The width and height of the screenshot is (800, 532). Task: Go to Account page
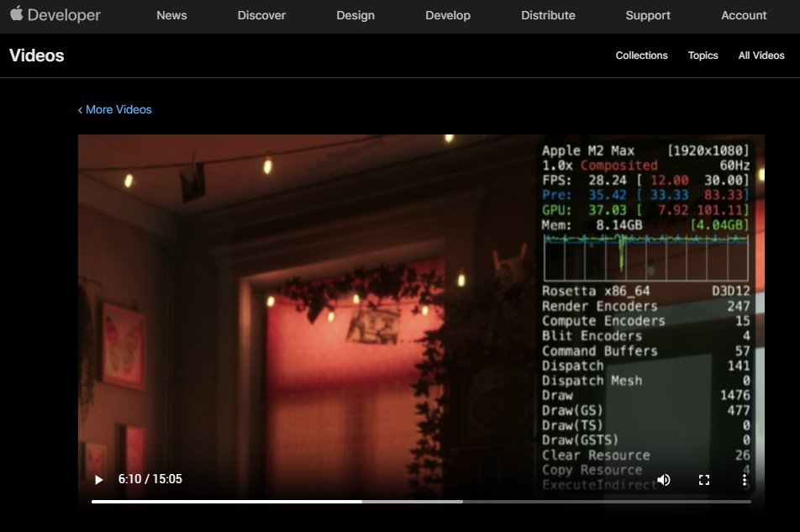(744, 15)
